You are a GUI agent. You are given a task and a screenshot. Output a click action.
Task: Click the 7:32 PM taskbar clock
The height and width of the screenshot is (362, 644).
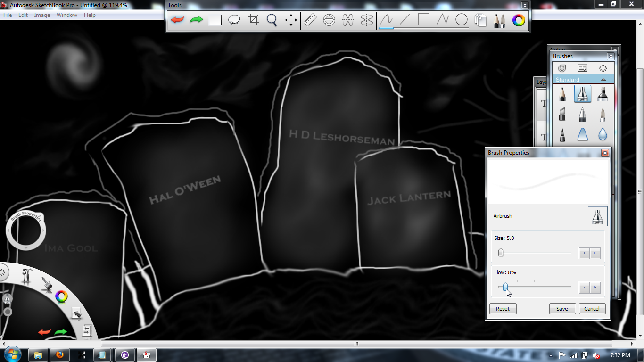coord(620,355)
